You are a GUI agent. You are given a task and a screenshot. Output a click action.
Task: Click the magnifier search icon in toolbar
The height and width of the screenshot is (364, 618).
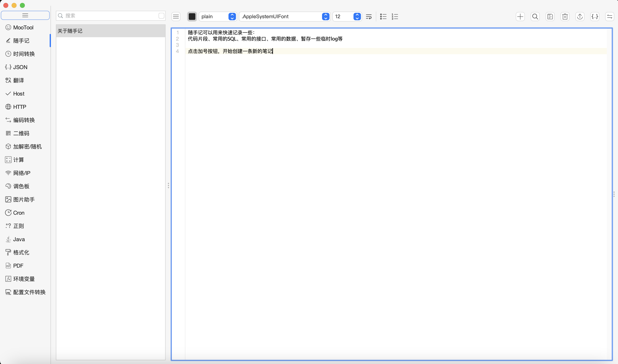[535, 16]
